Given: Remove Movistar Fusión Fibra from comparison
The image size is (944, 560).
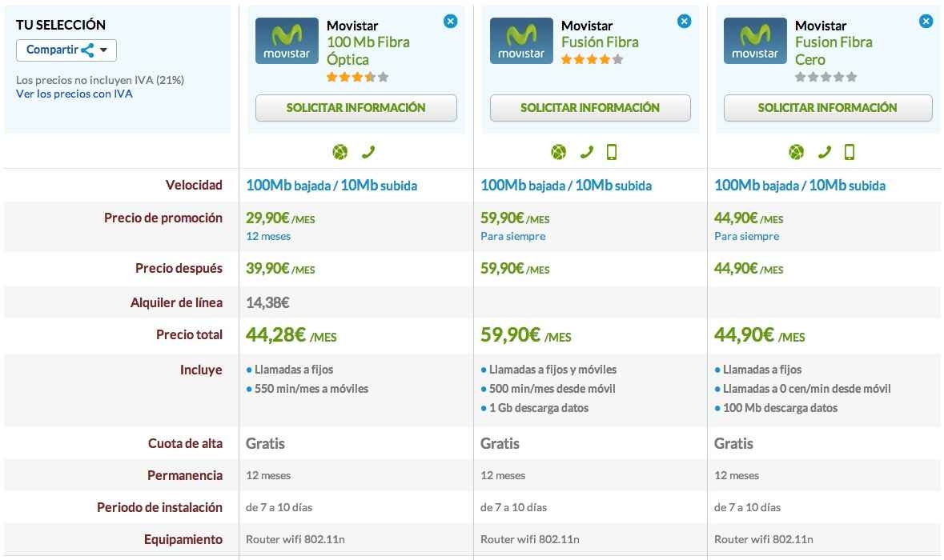Looking at the screenshot, I should point(684,22).
